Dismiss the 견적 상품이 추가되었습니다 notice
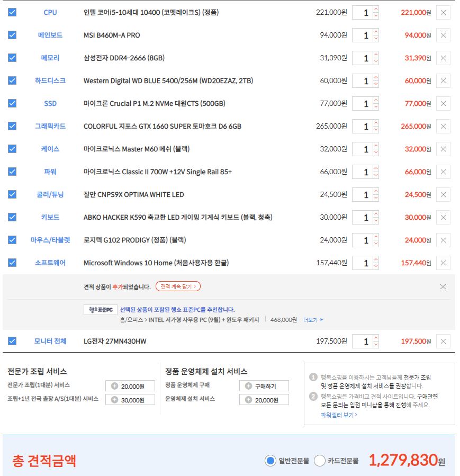460x476 pixels. 443,286
